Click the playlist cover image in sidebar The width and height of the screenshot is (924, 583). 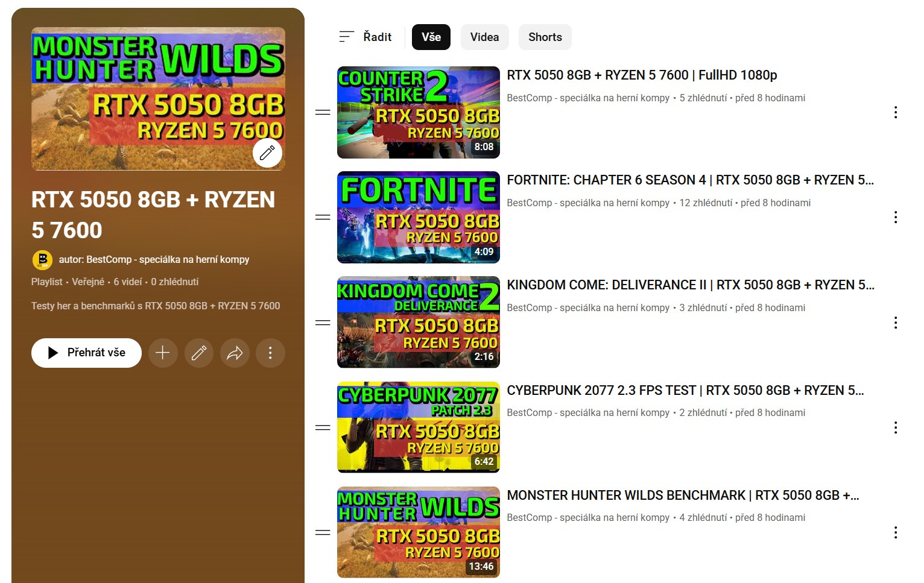coord(158,98)
